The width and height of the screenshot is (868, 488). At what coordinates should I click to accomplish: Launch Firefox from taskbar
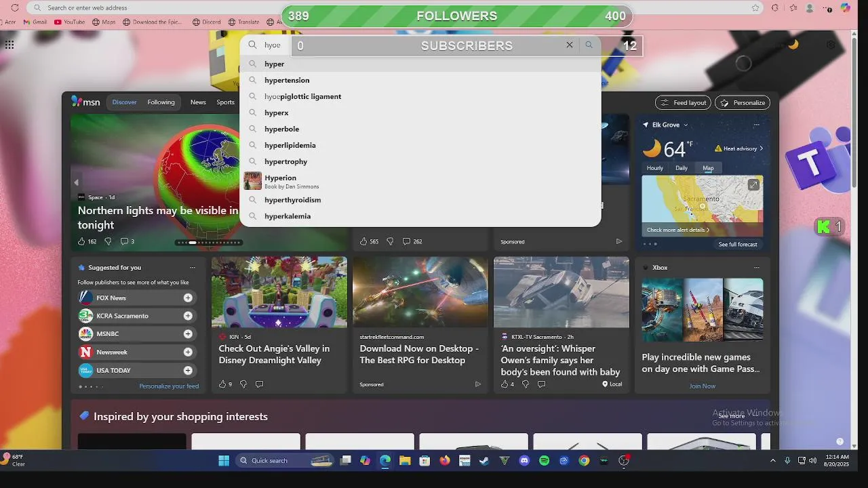(445, 461)
